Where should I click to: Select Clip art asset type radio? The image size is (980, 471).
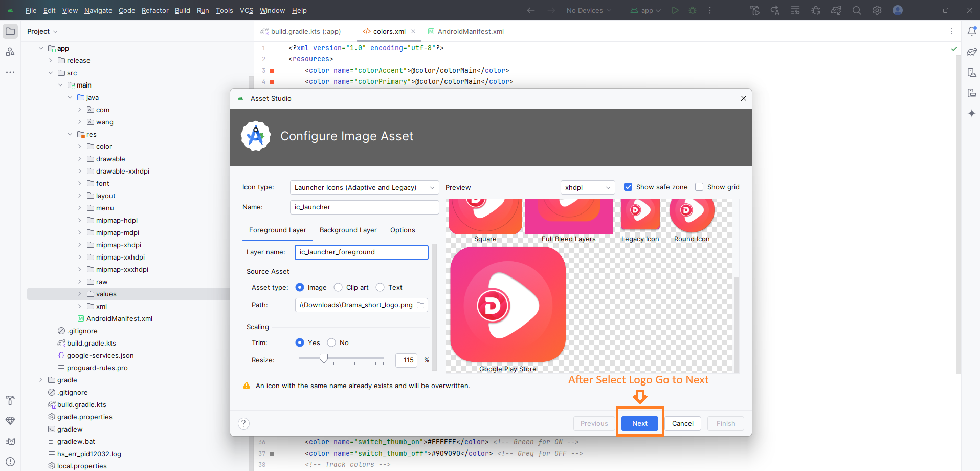tap(338, 287)
